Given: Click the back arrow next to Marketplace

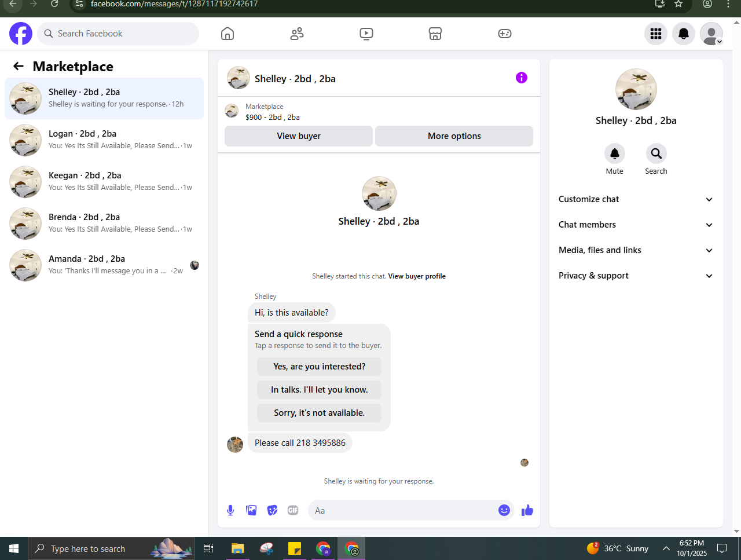Looking at the screenshot, I should point(19,66).
